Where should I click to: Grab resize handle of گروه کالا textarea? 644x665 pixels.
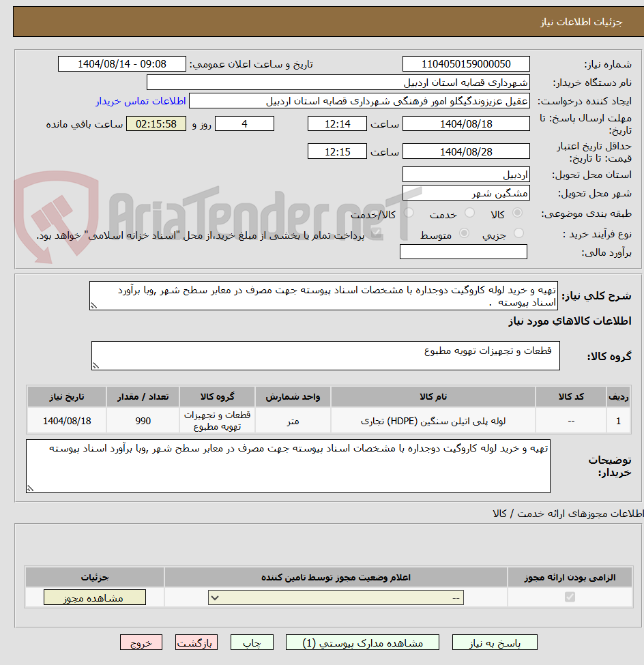pyautogui.click(x=96, y=366)
